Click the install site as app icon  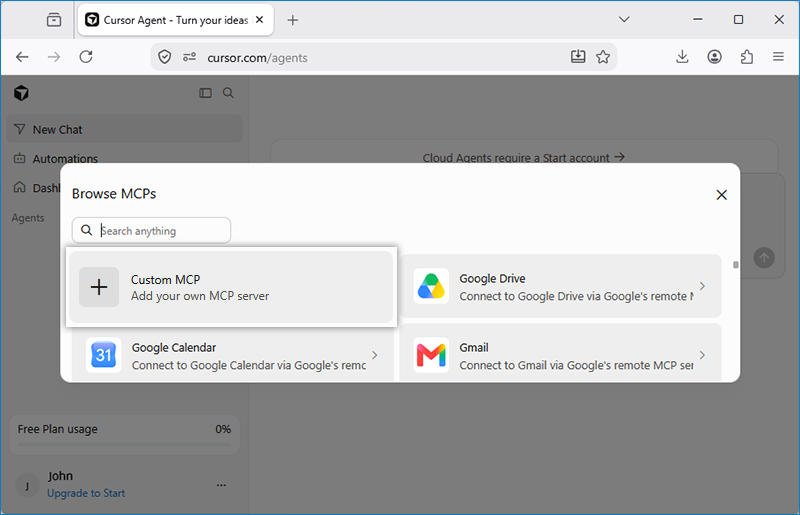pyautogui.click(x=578, y=57)
